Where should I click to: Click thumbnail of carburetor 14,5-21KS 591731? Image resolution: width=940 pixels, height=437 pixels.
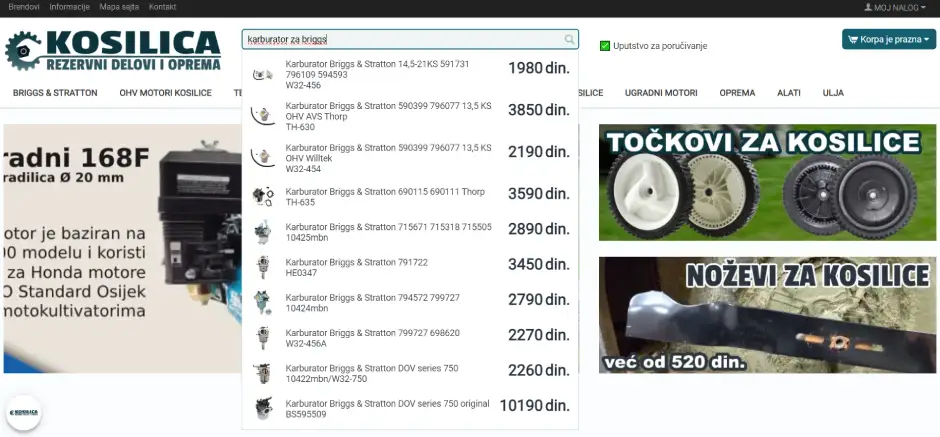(262, 74)
